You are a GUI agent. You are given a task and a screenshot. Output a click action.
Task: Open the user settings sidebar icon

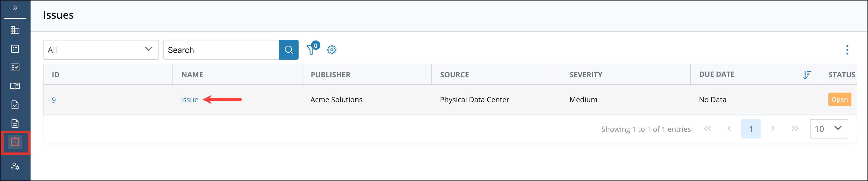coord(15,166)
